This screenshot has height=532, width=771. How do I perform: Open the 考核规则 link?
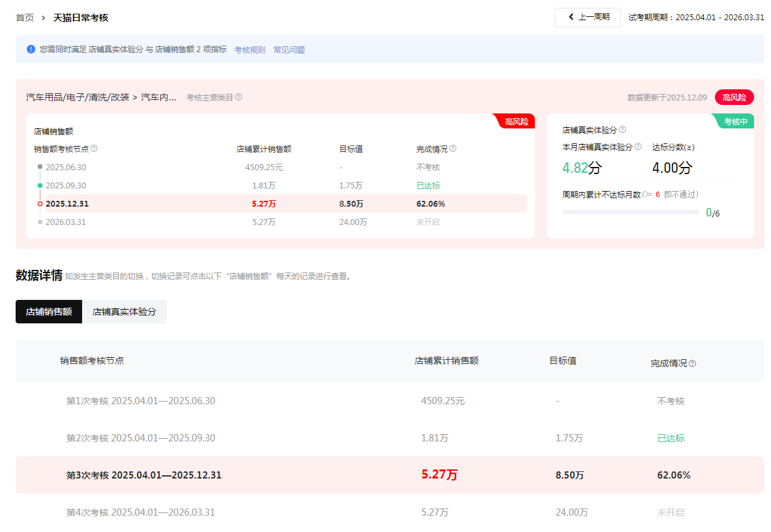(250, 50)
